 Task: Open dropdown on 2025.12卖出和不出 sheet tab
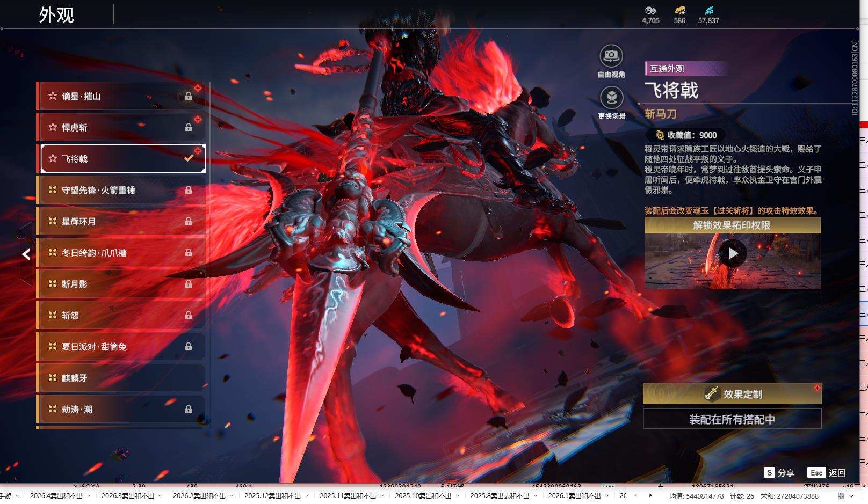click(x=307, y=496)
